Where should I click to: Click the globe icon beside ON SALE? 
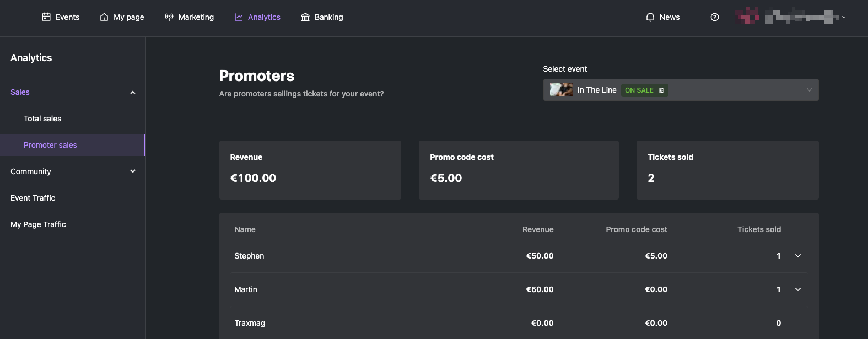(661, 90)
